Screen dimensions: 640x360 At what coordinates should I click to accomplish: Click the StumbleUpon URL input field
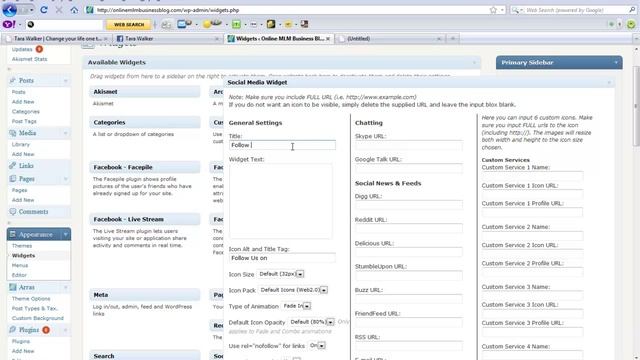(x=409, y=276)
